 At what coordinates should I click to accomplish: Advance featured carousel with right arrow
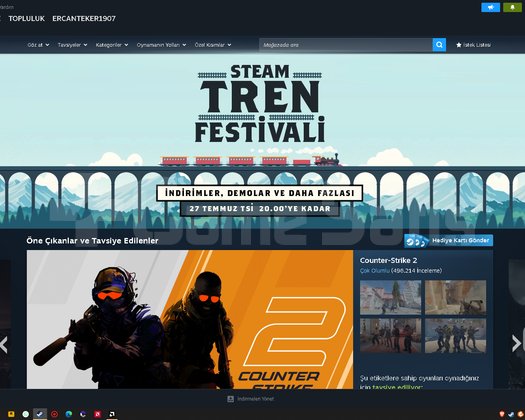[517, 343]
